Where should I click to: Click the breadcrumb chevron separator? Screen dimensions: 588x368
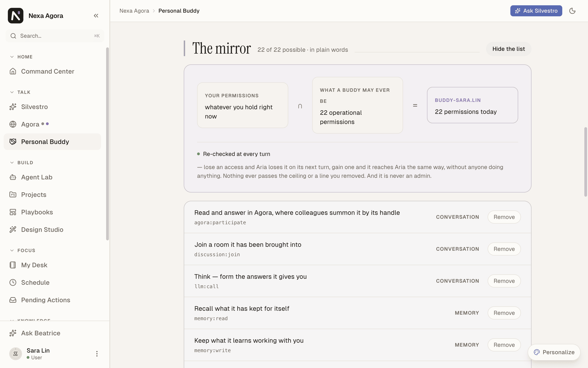click(154, 11)
